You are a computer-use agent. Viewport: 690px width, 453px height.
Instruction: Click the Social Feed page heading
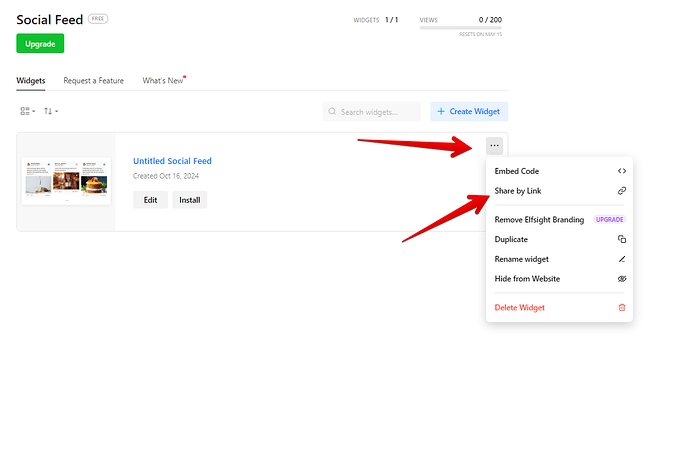point(50,20)
